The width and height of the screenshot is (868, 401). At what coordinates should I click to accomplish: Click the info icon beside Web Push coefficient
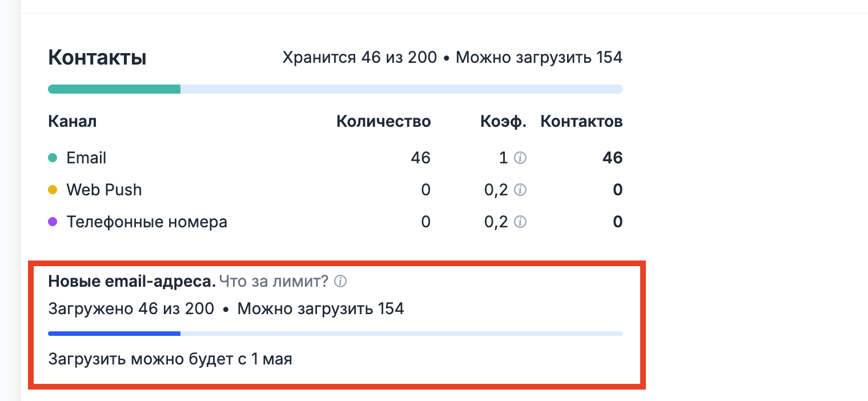tap(521, 190)
